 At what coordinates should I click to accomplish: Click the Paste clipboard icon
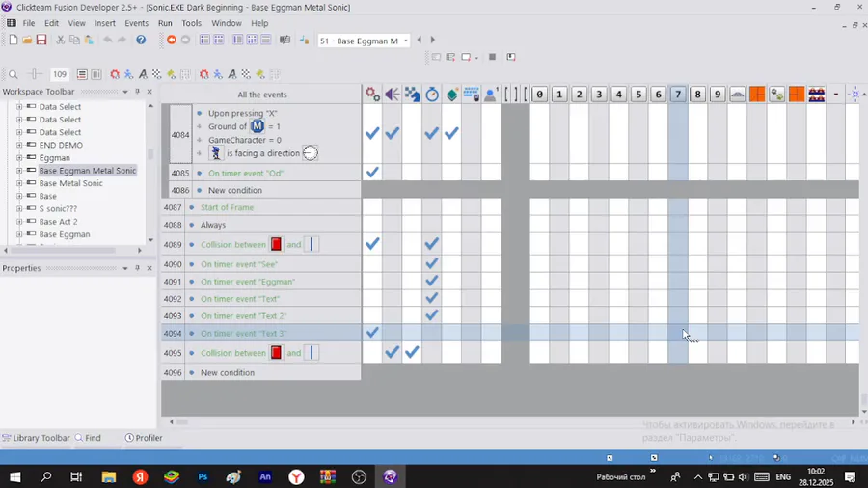point(89,40)
